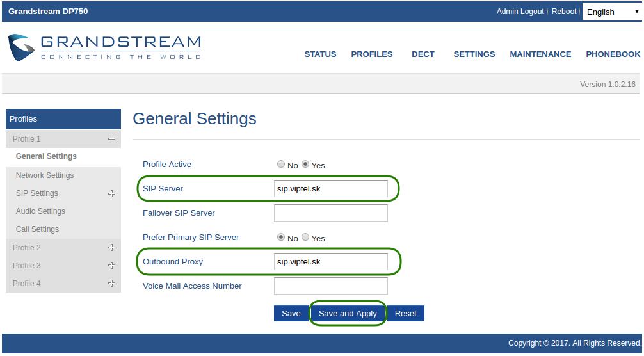Select Profile 4 in sidebar
The height and width of the screenshot is (356, 644).
pyautogui.click(x=27, y=283)
